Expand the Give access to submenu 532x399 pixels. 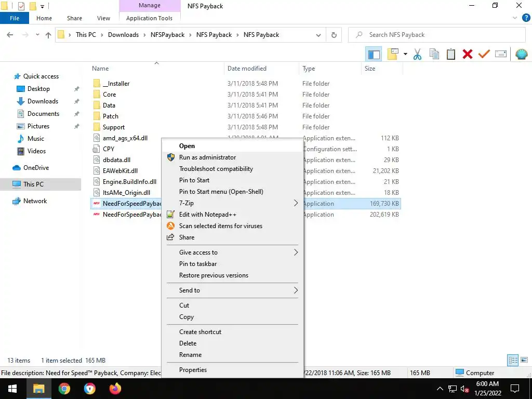pyautogui.click(x=233, y=252)
